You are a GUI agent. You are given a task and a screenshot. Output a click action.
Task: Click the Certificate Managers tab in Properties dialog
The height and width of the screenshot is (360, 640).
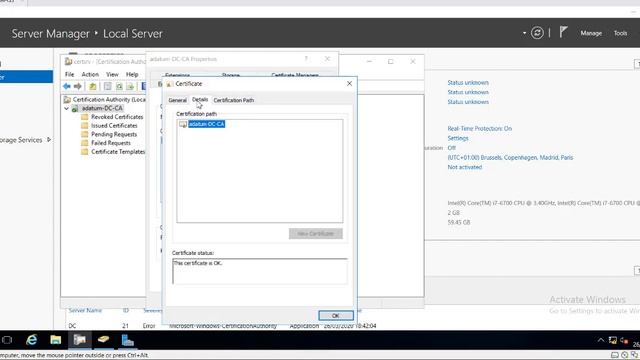(x=295, y=75)
